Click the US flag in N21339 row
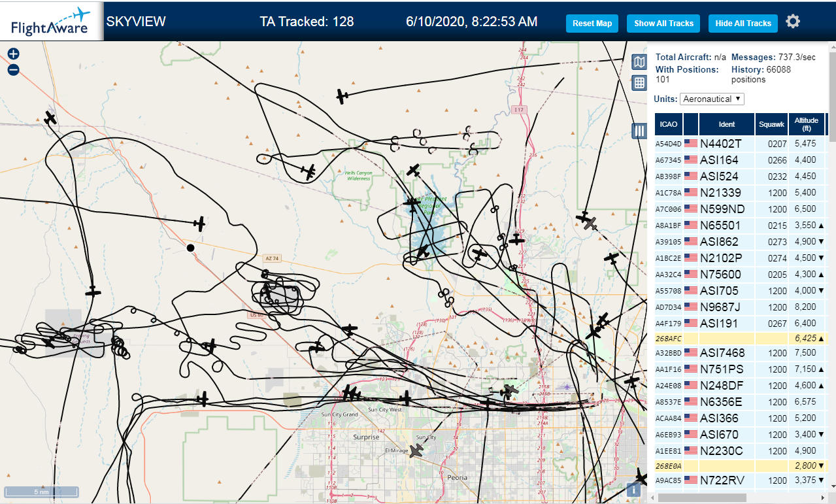The width and height of the screenshot is (836, 504). [691, 193]
